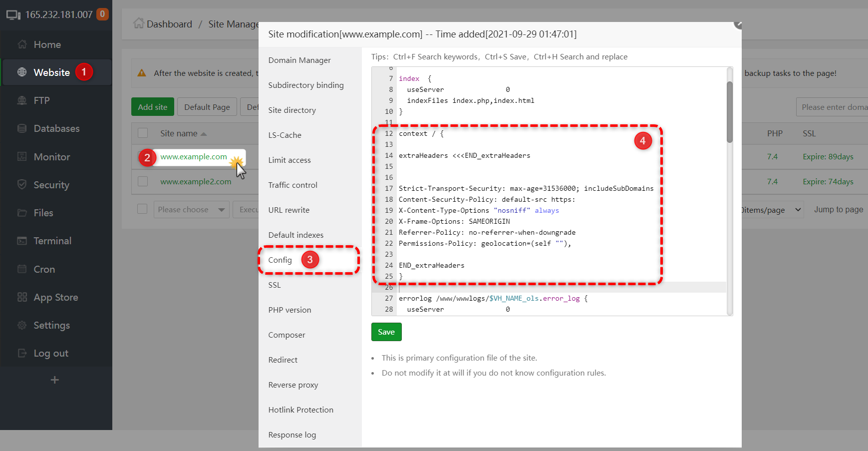Follow the Dashboard breadcrumb link
868x451 pixels.
tap(169, 24)
